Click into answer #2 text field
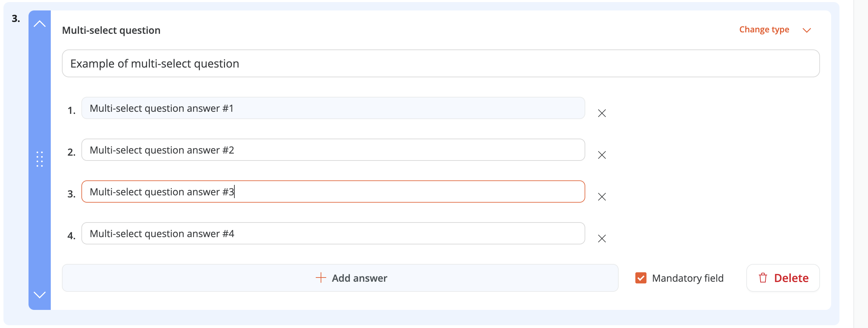Screen dimensions: 868x328 (x=333, y=150)
